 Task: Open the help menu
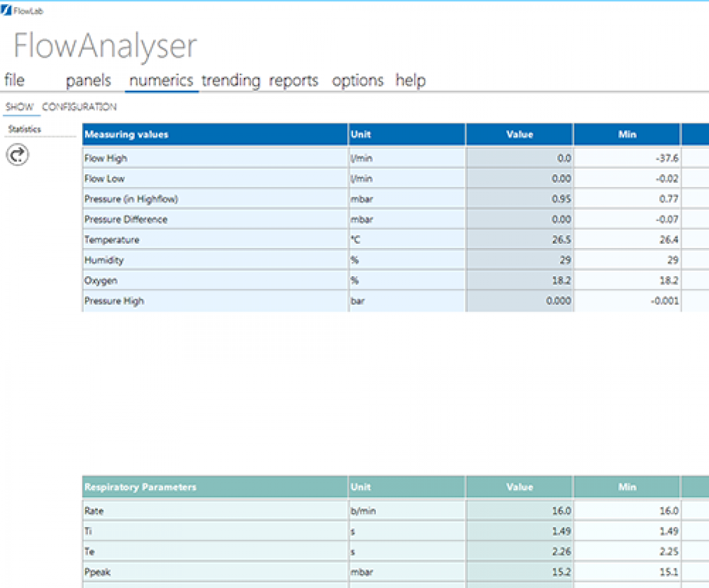[x=411, y=80]
